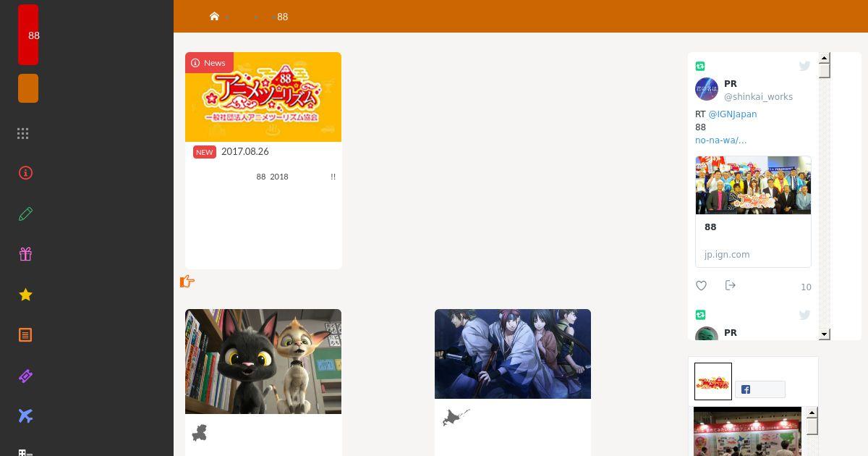Click the home icon in breadcrumb
Screen dimensions: 868x456
pyautogui.click(x=214, y=16)
